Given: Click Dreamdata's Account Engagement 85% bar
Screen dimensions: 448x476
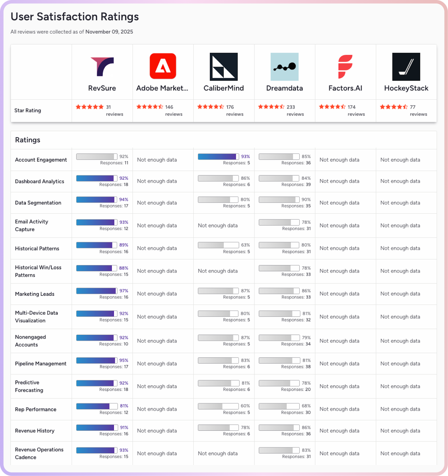Looking at the screenshot, I should point(279,156).
